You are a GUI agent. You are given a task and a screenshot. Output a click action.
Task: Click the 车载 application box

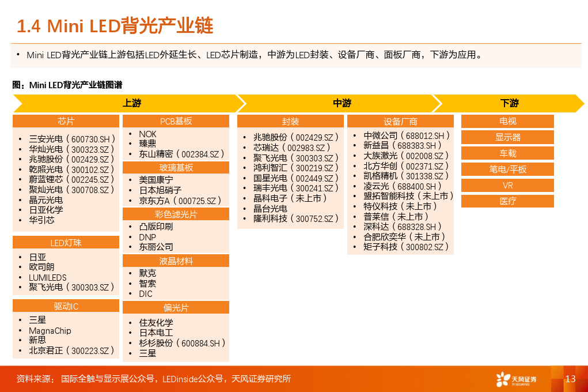point(507,153)
